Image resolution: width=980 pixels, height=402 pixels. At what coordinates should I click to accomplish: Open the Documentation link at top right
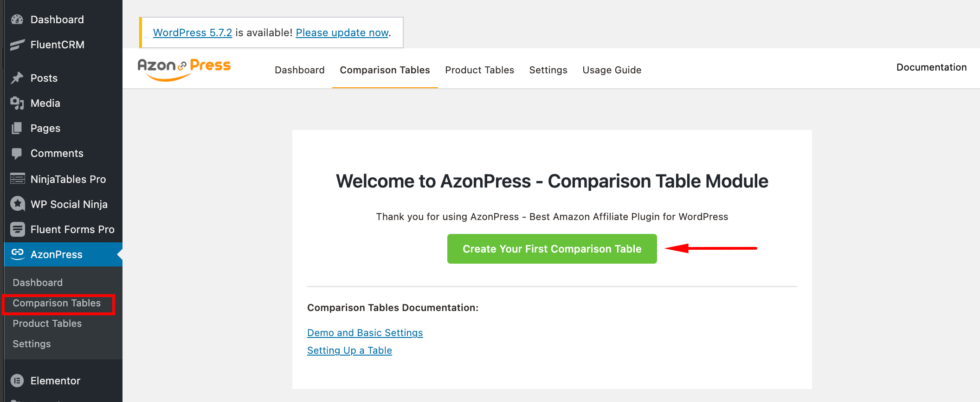(x=931, y=67)
